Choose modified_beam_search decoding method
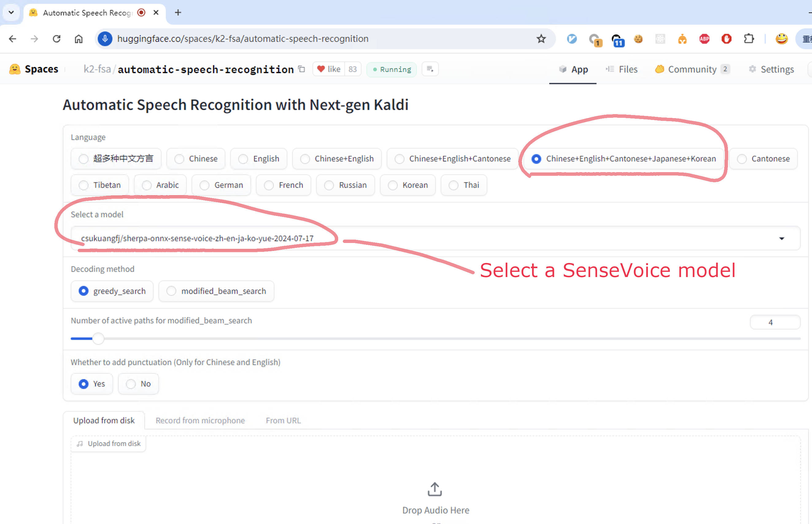Image resolution: width=812 pixels, height=524 pixels. (216, 291)
